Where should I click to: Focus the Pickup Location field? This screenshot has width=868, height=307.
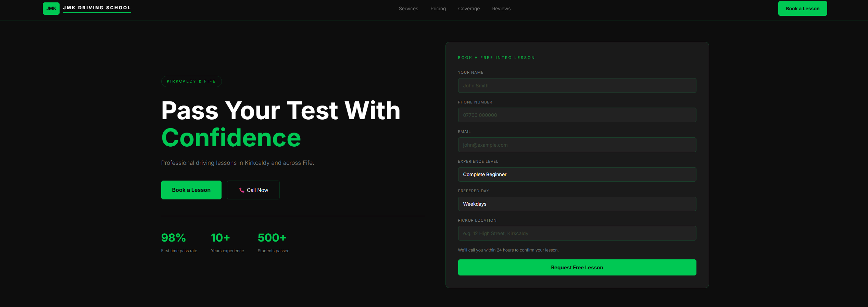point(577,233)
